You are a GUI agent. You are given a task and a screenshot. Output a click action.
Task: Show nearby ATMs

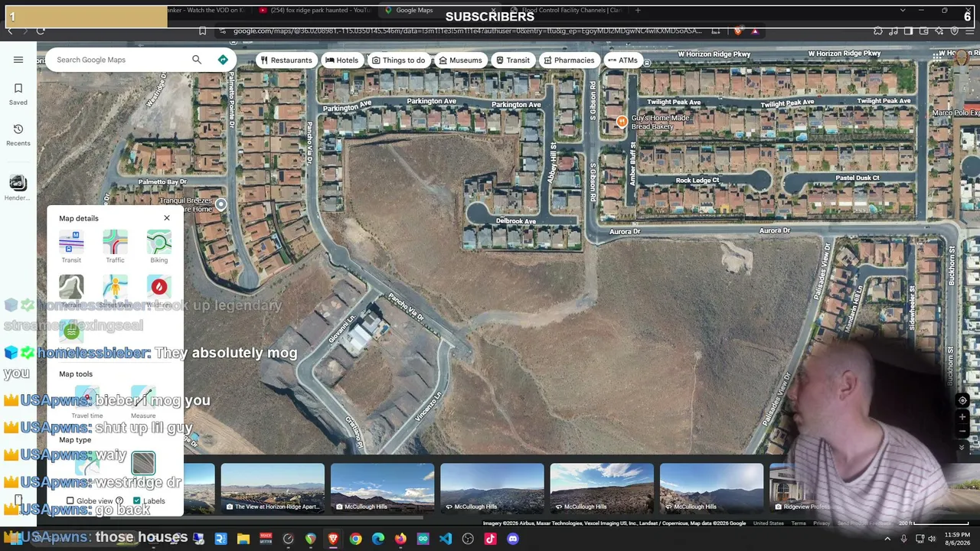click(622, 60)
